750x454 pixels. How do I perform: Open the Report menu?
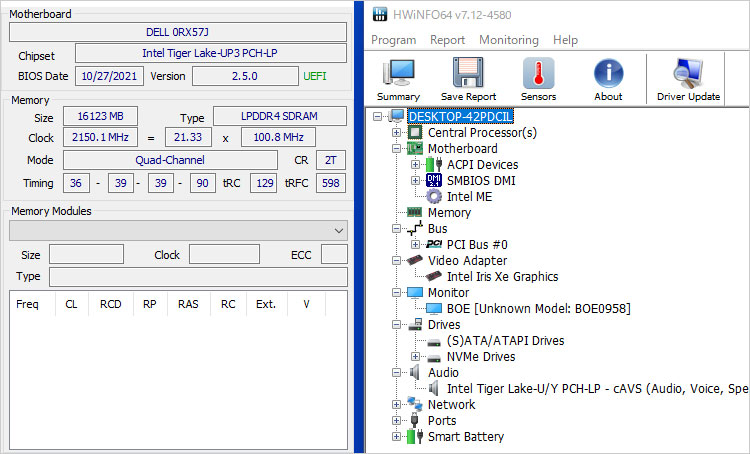[x=447, y=40]
